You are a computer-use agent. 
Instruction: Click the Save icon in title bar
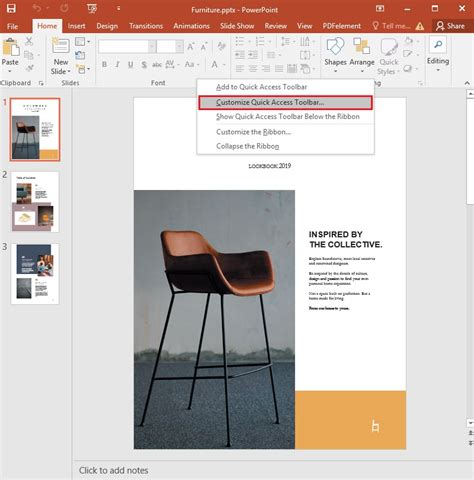tap(11, 8)
